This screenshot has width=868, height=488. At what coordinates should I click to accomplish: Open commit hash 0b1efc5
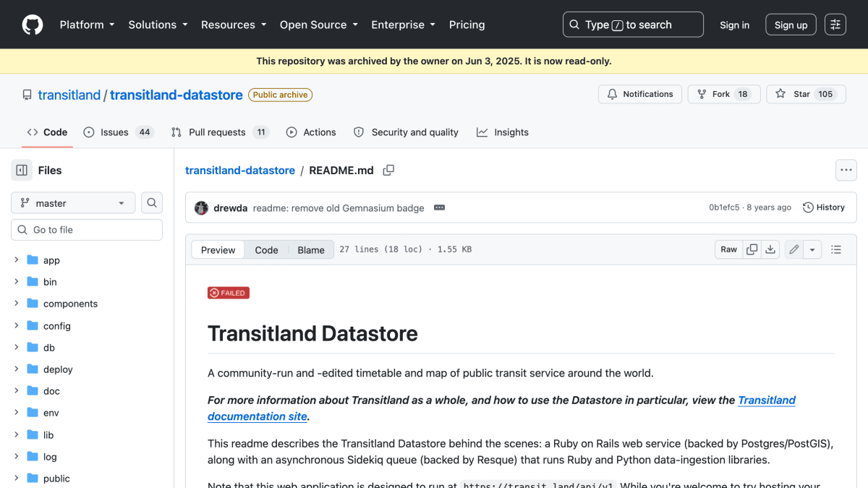pyautogui.click(x=724, y=207)
